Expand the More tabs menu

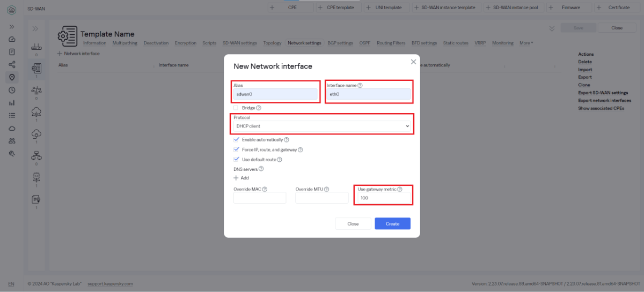click(526, 43)
